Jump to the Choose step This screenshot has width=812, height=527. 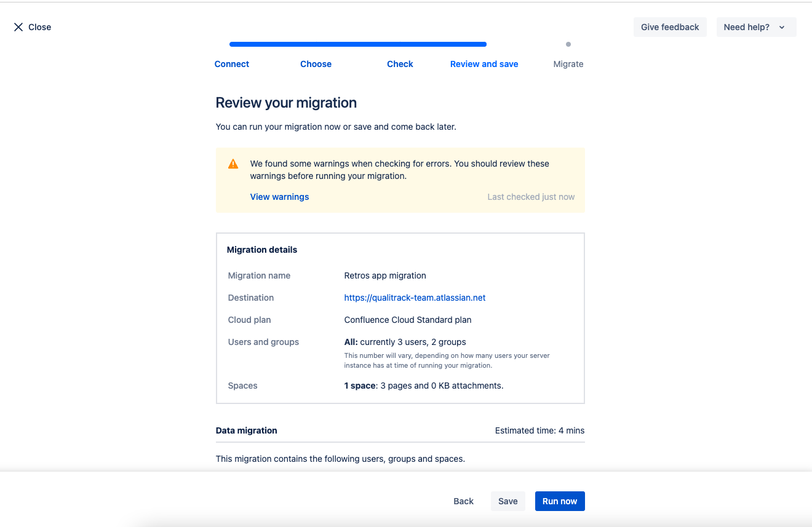point(316,64)
